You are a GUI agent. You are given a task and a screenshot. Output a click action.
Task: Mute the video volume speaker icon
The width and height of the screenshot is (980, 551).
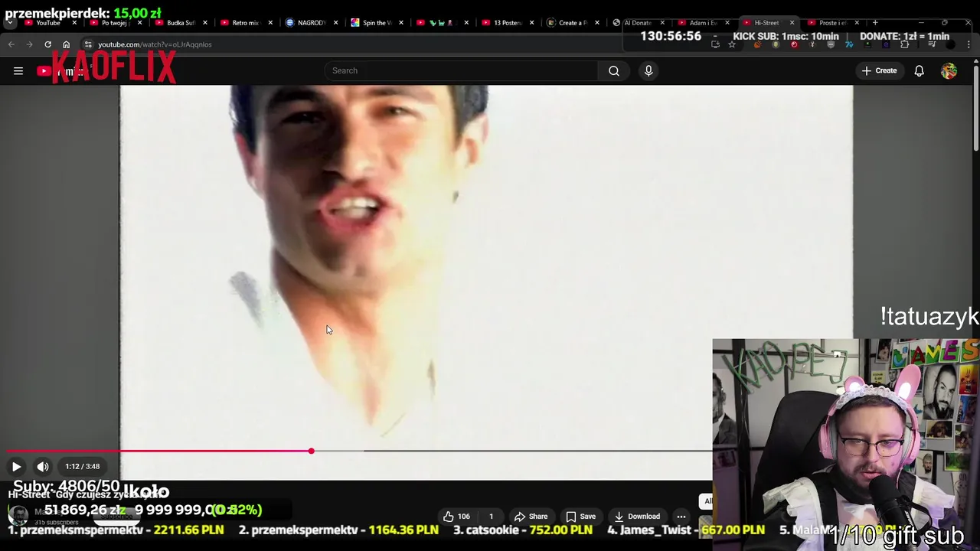43,466
